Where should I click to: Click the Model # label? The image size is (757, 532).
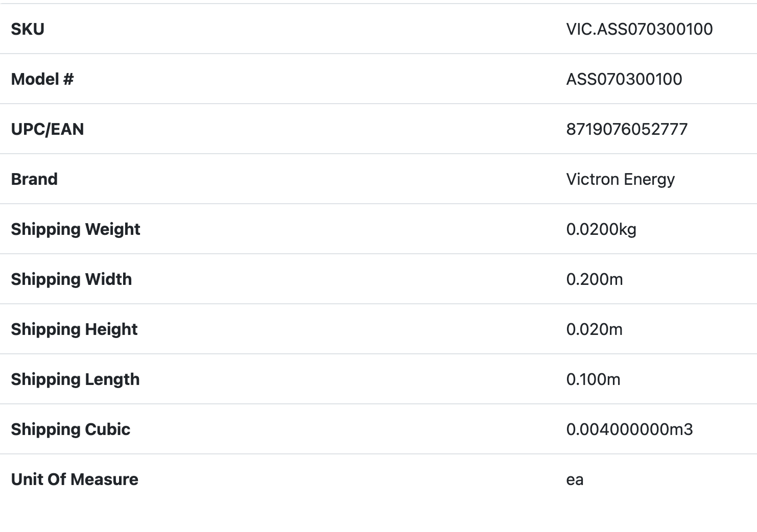click(x=42, y=79)
